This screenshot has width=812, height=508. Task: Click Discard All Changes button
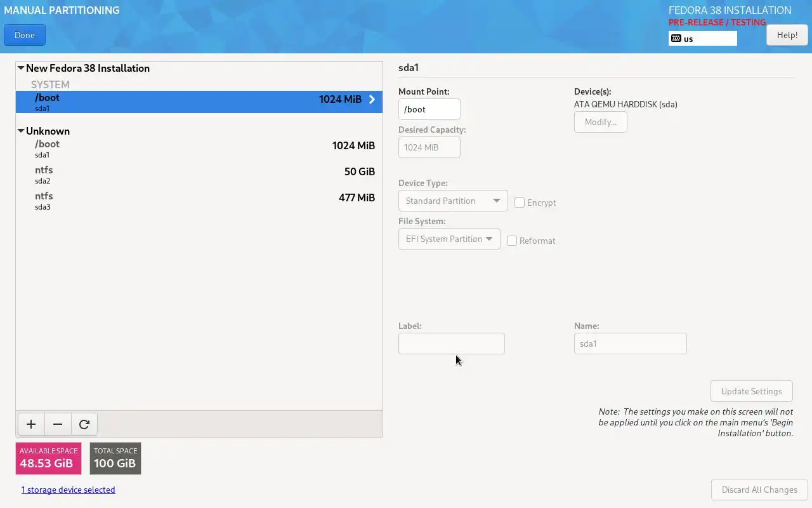pos(759,490)
